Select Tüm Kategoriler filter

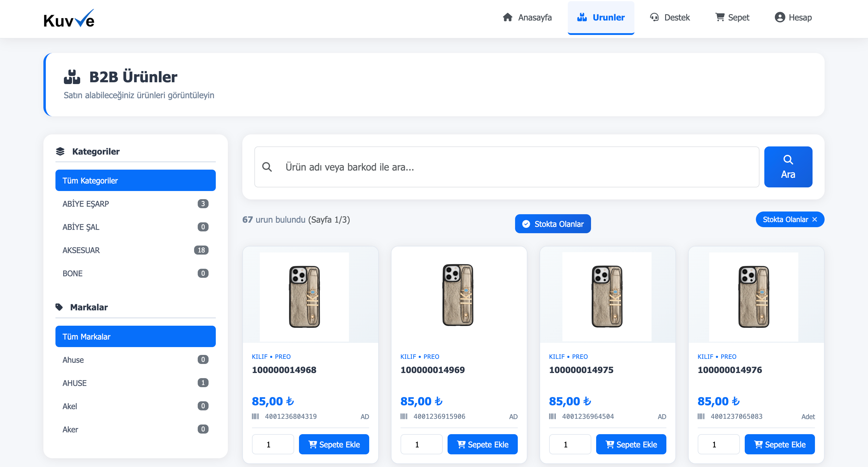pos(135,180)
